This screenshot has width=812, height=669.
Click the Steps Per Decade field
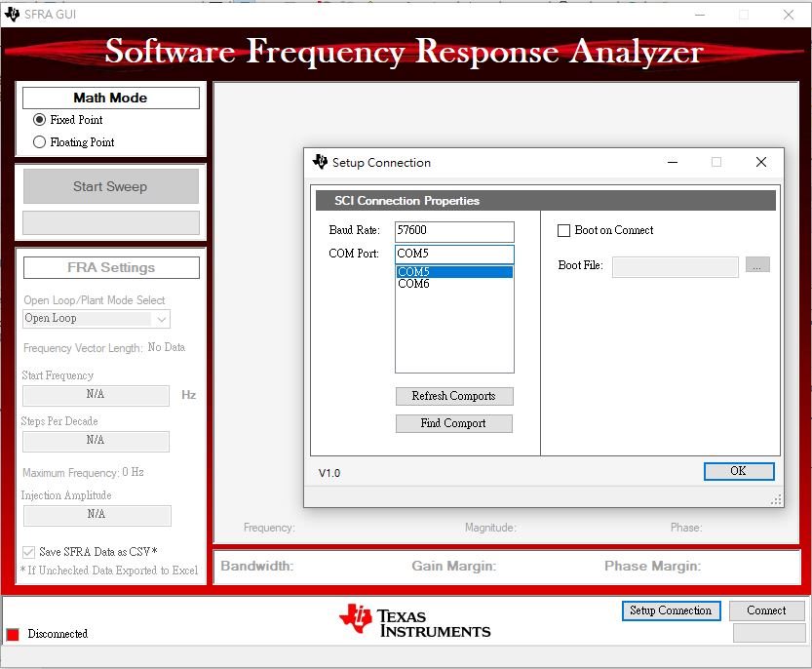tap(96, 441)
